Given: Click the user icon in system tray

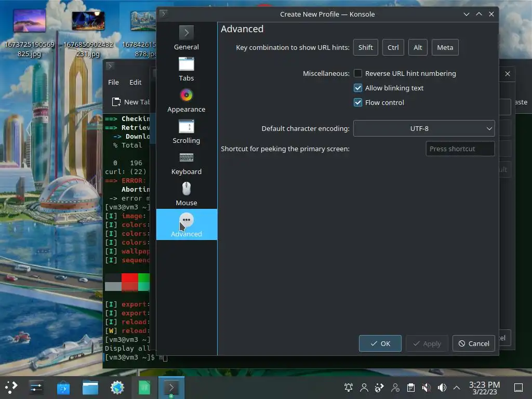Looking at the screenshot, I should [x=364, y=388].
